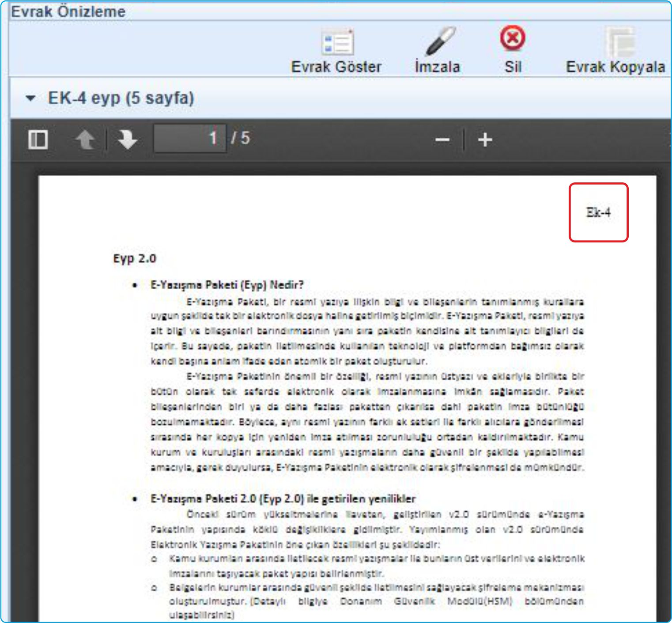The width and height of the screenshot is (672, 623).
Task: Click the Evrak Kopyala text label
Action: point(615,67)
